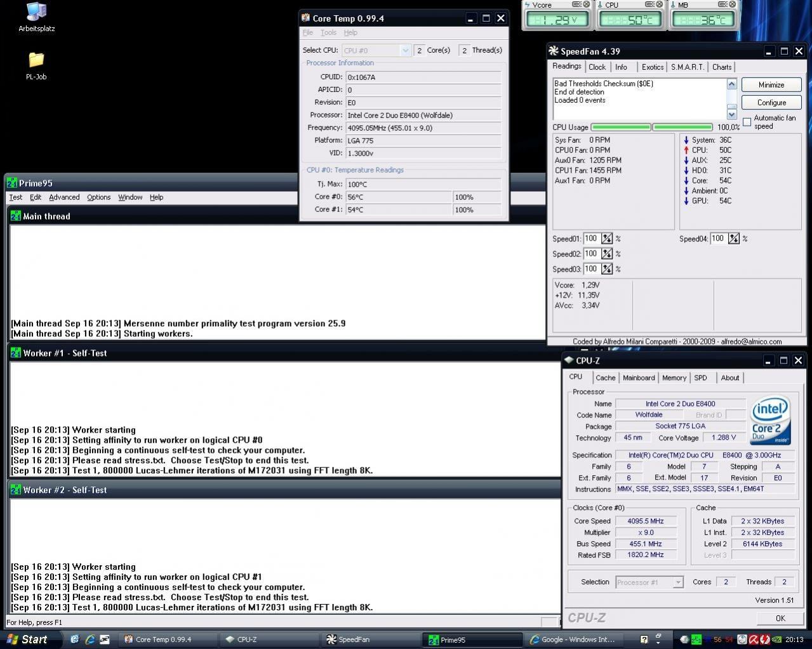Open the Memory tab in CPU-Z
This screenshot has width=812, height=649.
pyautogui.click(x=674, y=377)
